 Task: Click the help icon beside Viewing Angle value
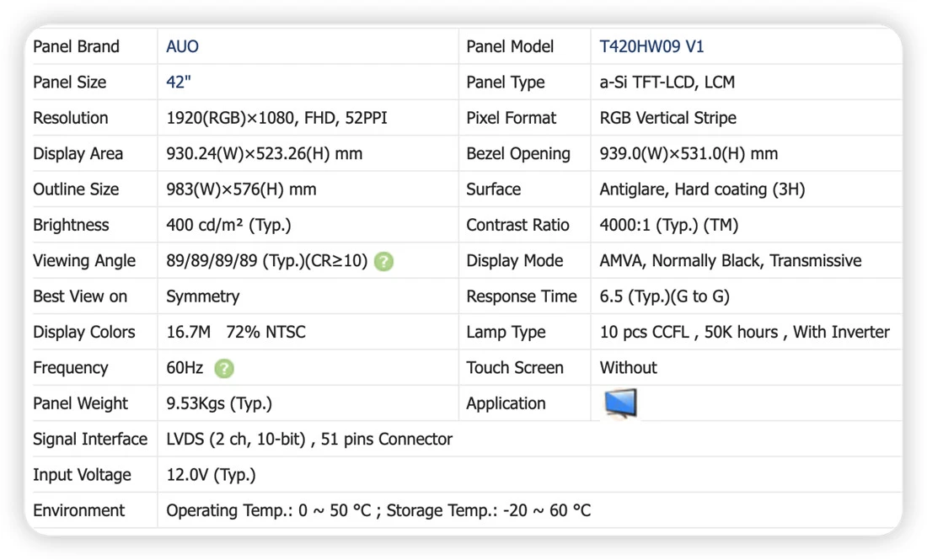pyautogui.click(x=383, y=261)
